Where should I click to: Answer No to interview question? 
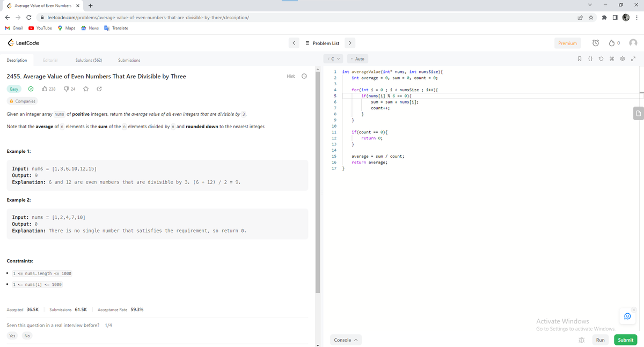tap(27, 336)
